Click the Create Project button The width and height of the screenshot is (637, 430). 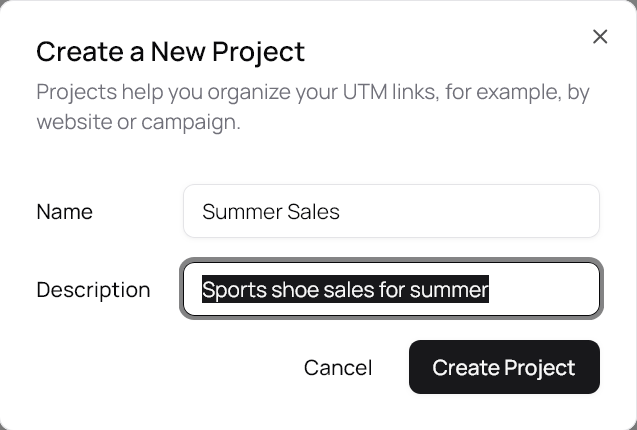pyautogui.click(x=504, y=367)
